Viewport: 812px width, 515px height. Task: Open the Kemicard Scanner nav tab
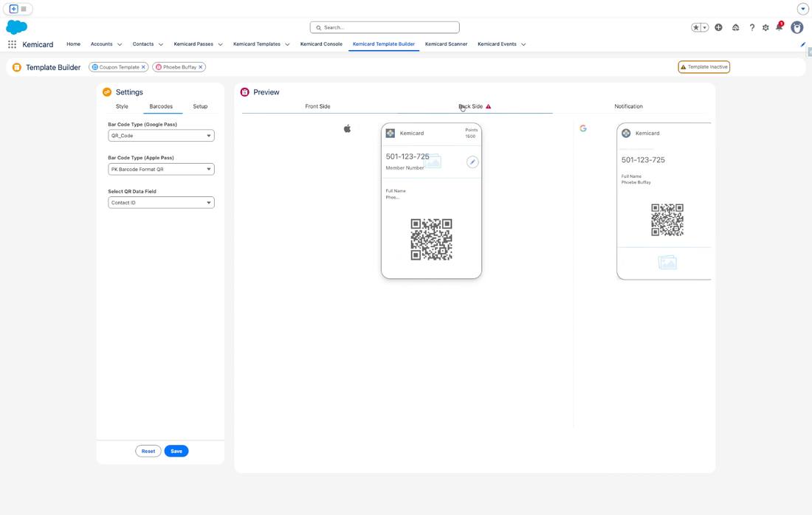tap(446, 44)
